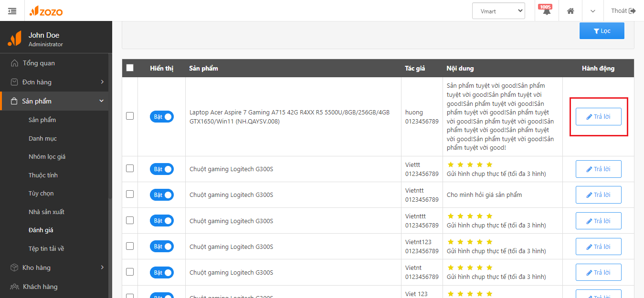Image resolution: width=644 pixels, height=298 pixels.
Task: Toggle Bật switch for Viettt's review
Action: [x=162, y=169]
